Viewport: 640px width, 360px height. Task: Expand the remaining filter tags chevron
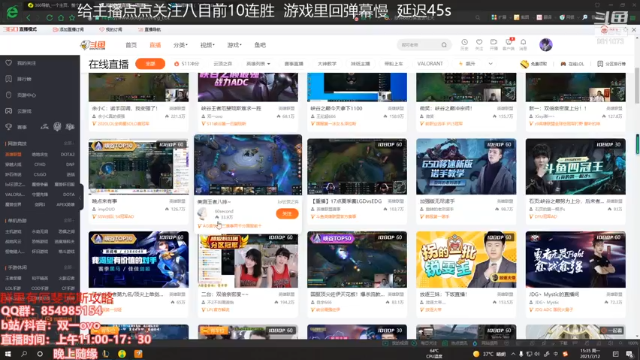coord(491,64)
